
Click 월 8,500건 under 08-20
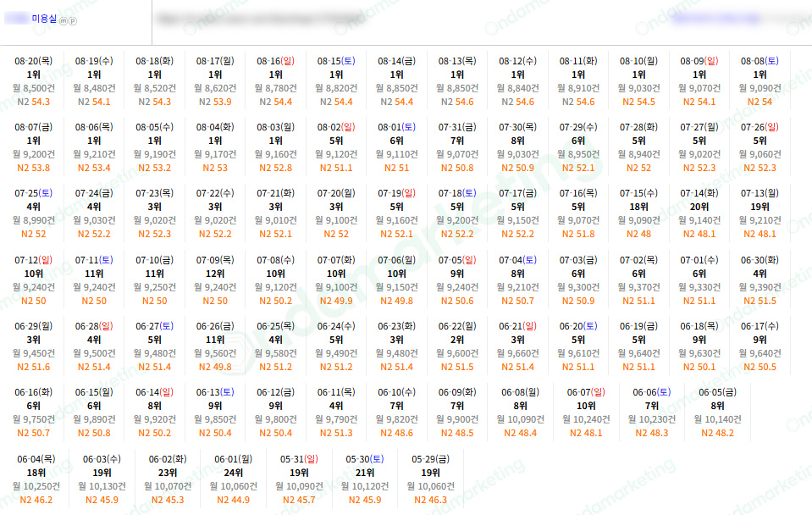[x=34, y=88]
